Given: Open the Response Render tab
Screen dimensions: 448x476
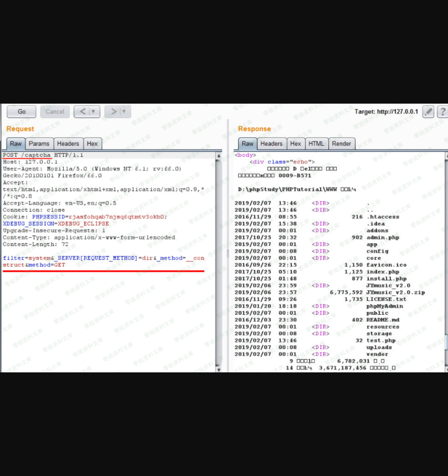Looking at the screenshot, I should coord(341,144).
